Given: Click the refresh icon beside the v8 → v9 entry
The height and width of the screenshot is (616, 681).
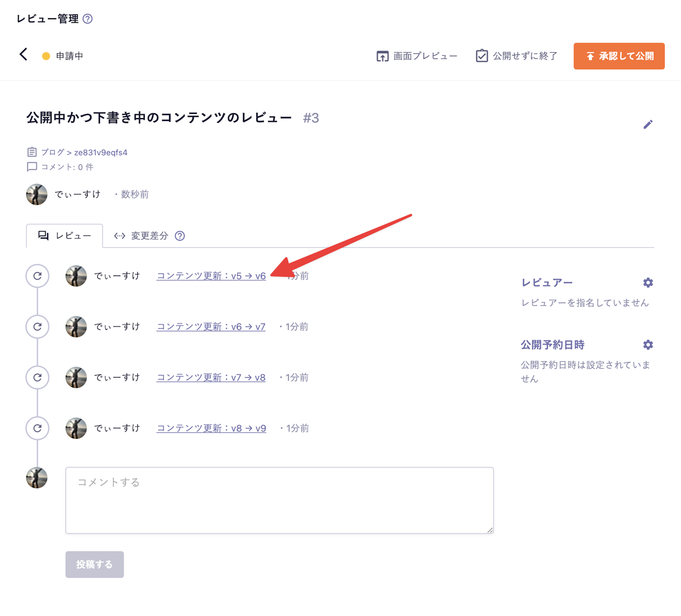Looking at the screenshot, I should pyautogui.click(x=37, y=428).
